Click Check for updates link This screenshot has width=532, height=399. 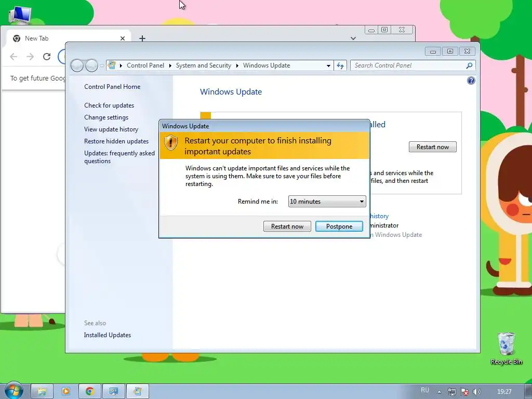click(x=109, y=105)
